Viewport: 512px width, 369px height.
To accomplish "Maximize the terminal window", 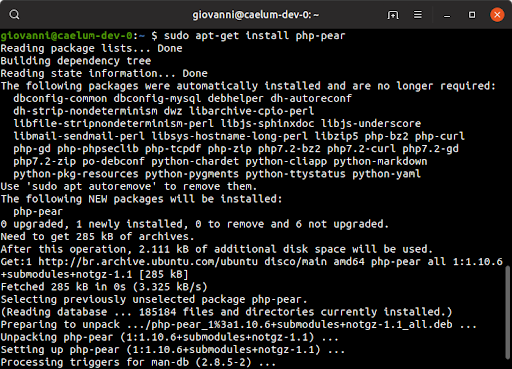I will pos(472,15).
